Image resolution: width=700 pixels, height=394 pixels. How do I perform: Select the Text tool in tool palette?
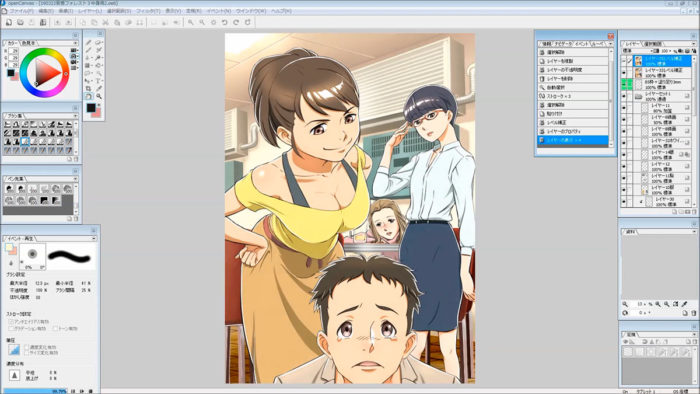click(99, 81)
